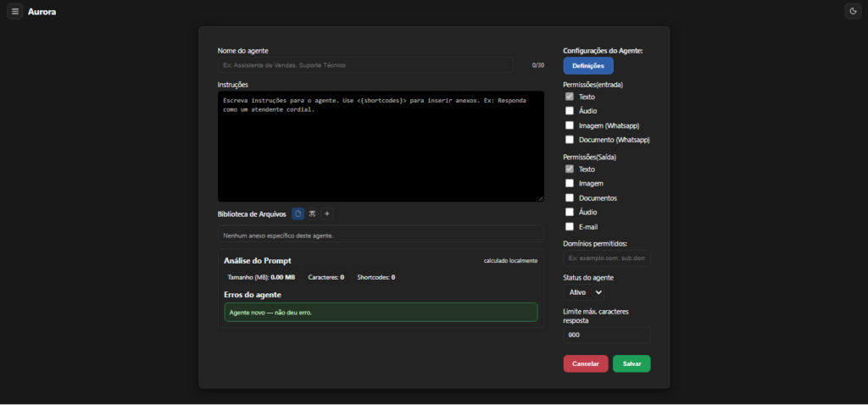Click the Domínios permitidos input

[606, 258]
